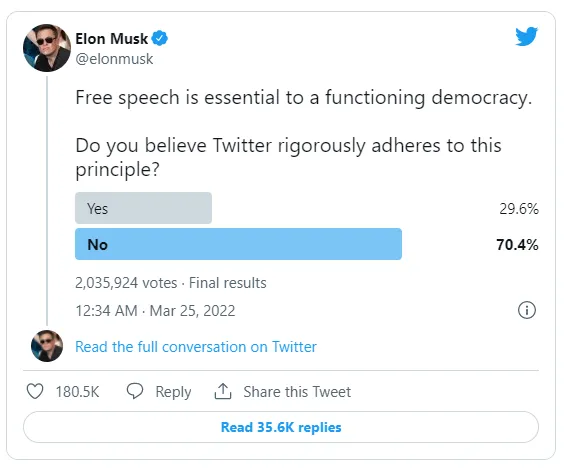Viewport: 574px width, 469px height.
Task: Open the @elonmusk handle link
Action: tap(114, 59)
